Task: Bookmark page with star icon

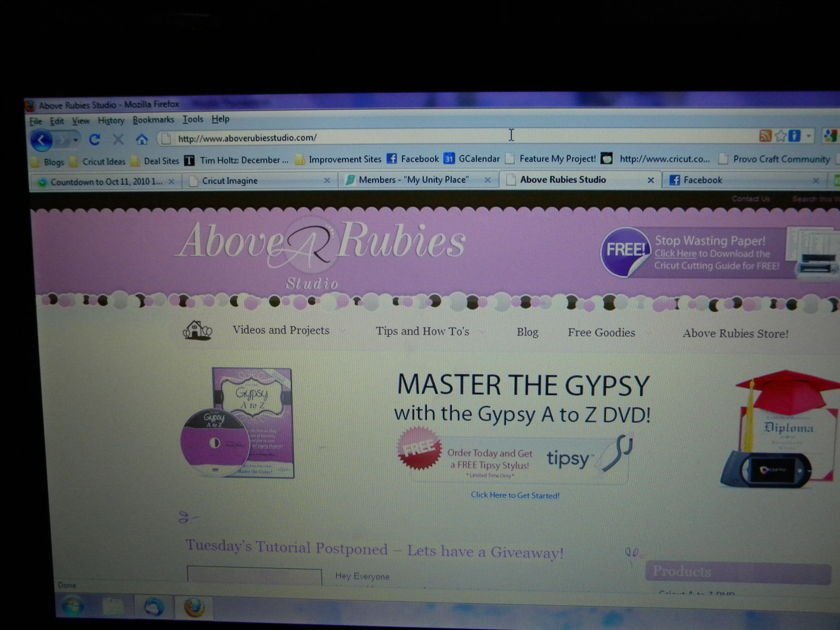Action: pos(780,136)
